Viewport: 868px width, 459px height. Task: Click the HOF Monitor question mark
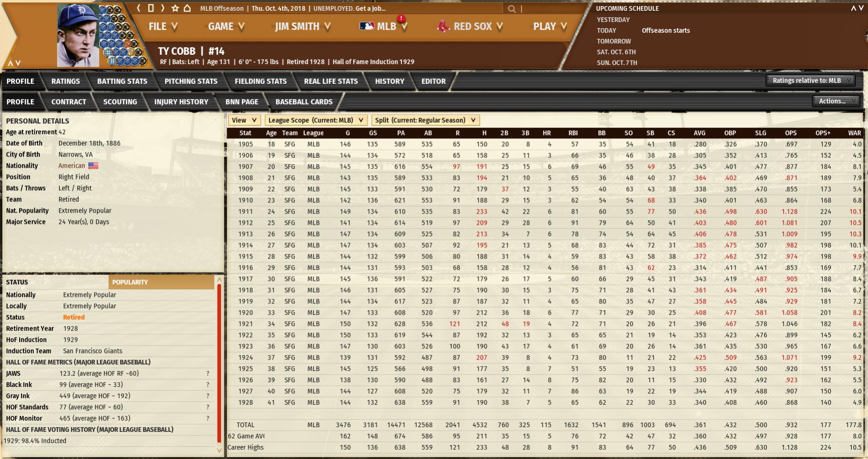click(x=208, y=419)
